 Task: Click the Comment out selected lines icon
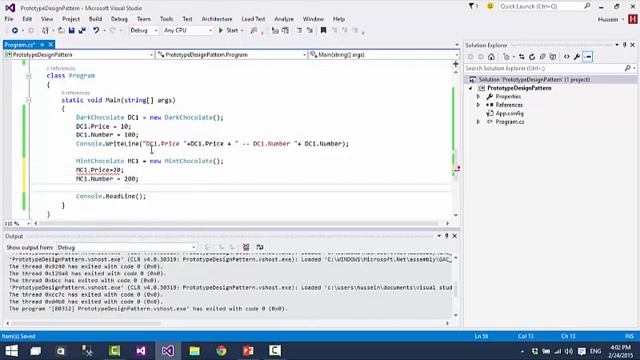point(299,30)
